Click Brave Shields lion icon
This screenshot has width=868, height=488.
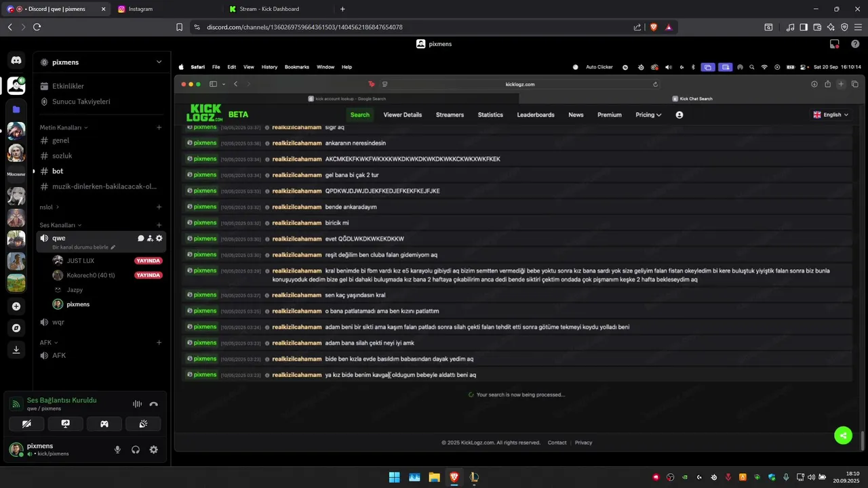pos(654,27)
